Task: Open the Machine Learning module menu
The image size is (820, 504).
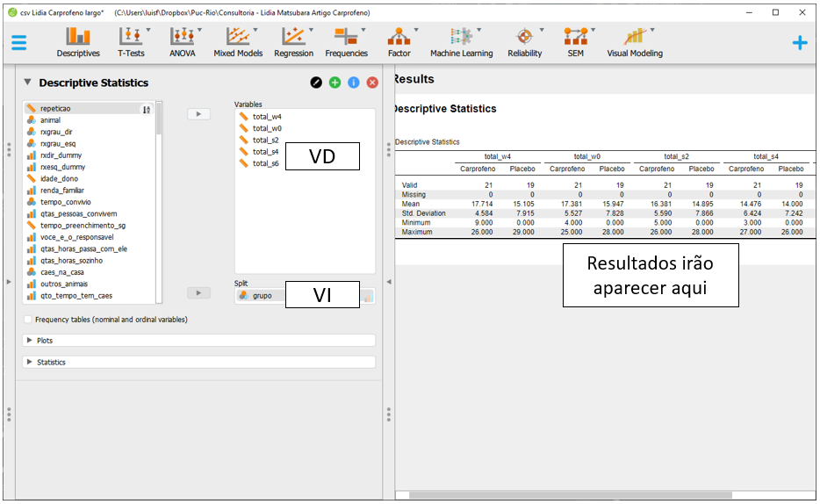Action: pyautogui.click(x=461, y=41)
